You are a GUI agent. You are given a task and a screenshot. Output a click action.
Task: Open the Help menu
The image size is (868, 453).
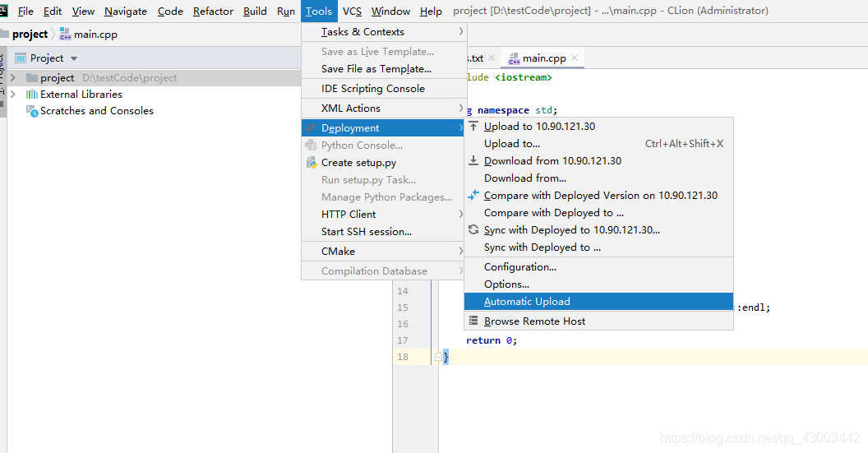(x=431, y=11)
